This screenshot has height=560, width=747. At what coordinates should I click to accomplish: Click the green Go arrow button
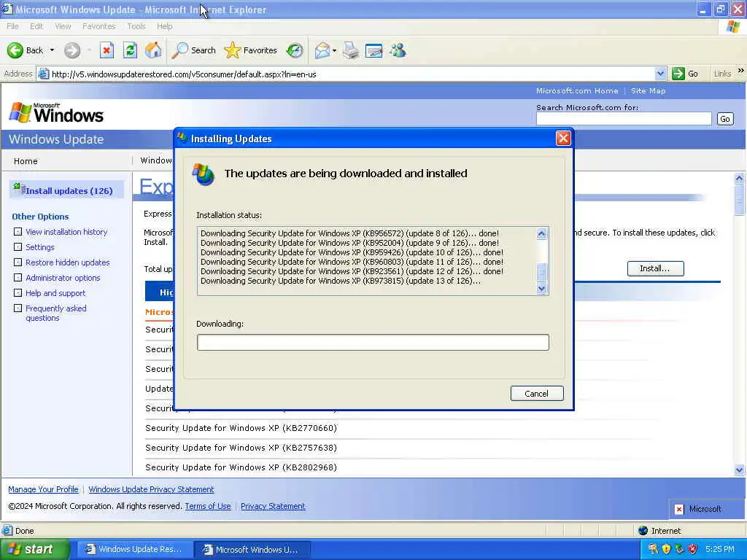(678, 74)
